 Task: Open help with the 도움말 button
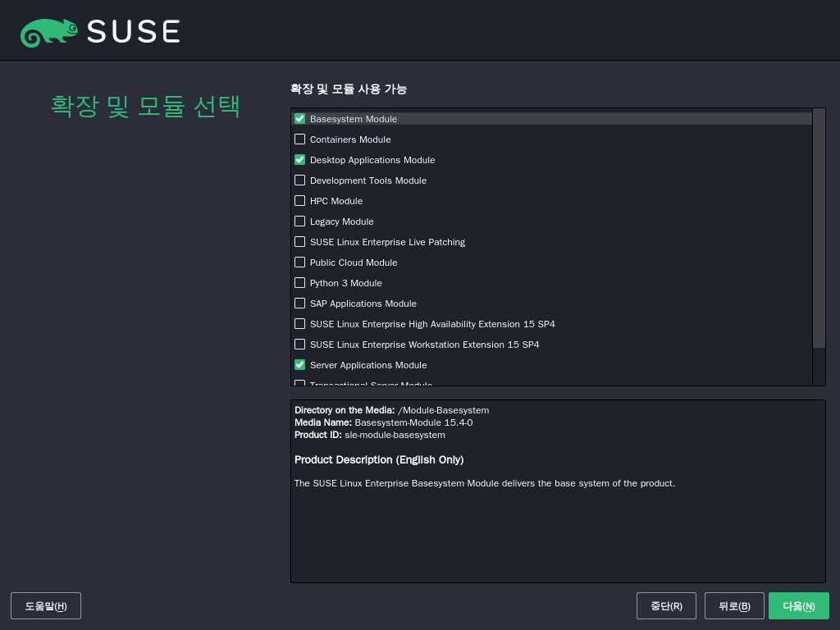pyautogui.click(x=46, y=606)
